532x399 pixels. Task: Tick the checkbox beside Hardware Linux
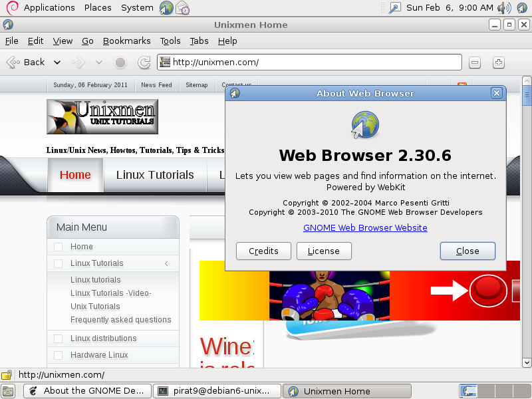pos(59,355)
